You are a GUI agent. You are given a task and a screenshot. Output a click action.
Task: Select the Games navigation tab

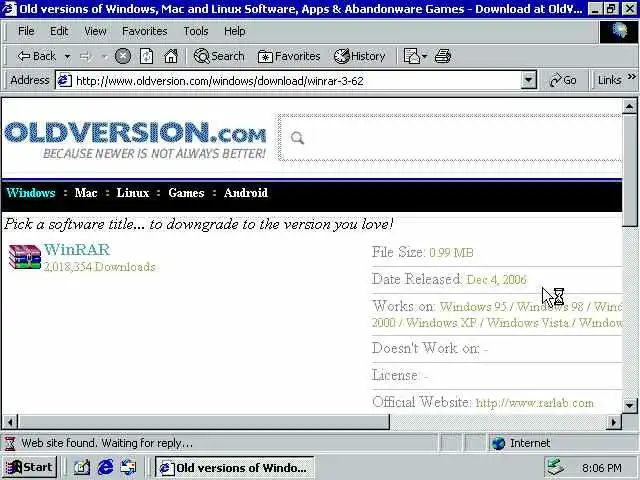coord(186,193)
